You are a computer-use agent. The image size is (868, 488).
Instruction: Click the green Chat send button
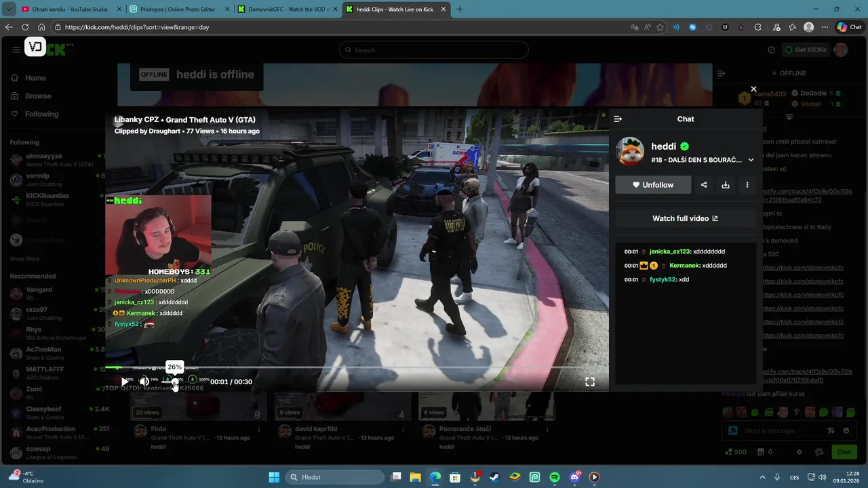(844, 452)
